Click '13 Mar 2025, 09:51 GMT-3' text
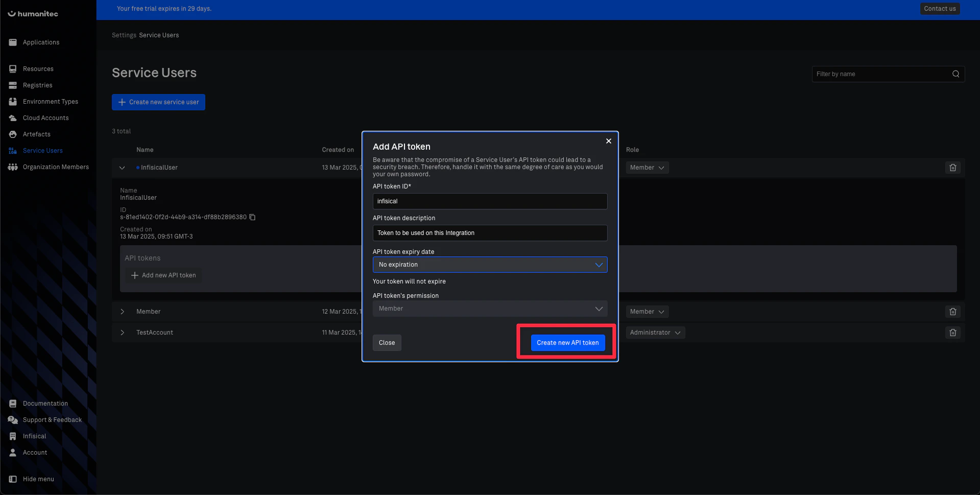This screenshot has height=495, width=980. tap(156, 237)
